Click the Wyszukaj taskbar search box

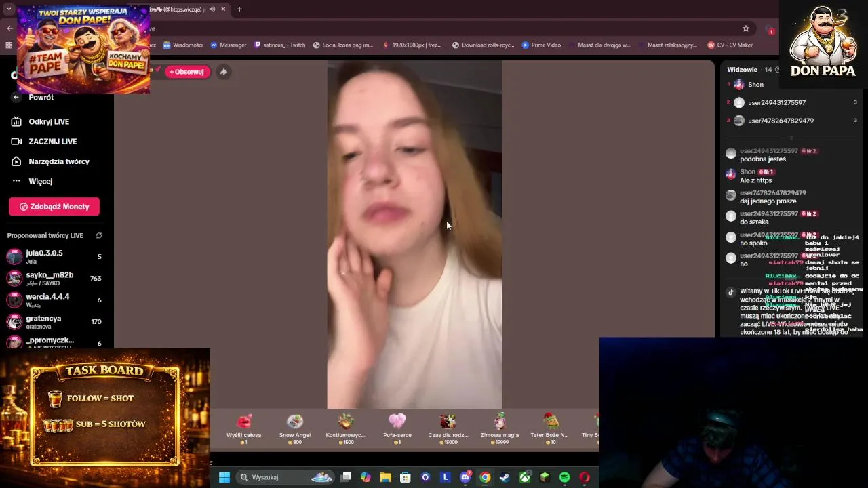[x=285, y=477]
